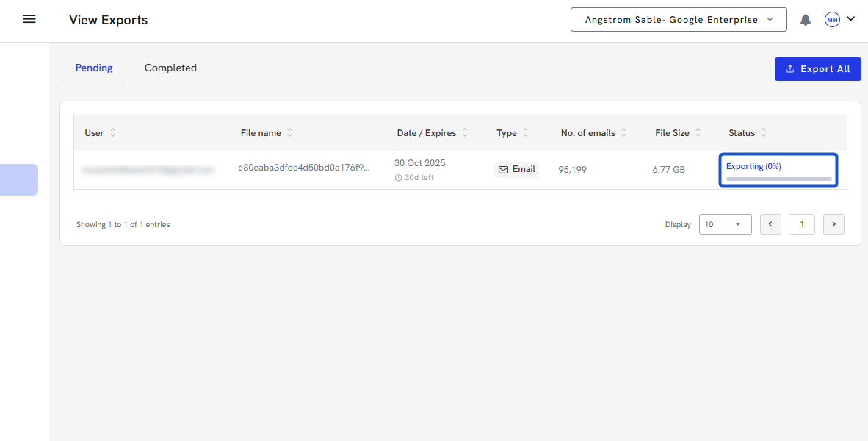Image resolution: width=868 pixels, height=441 pixels.
Task: Sort table by User column
Action: (112, 133)
